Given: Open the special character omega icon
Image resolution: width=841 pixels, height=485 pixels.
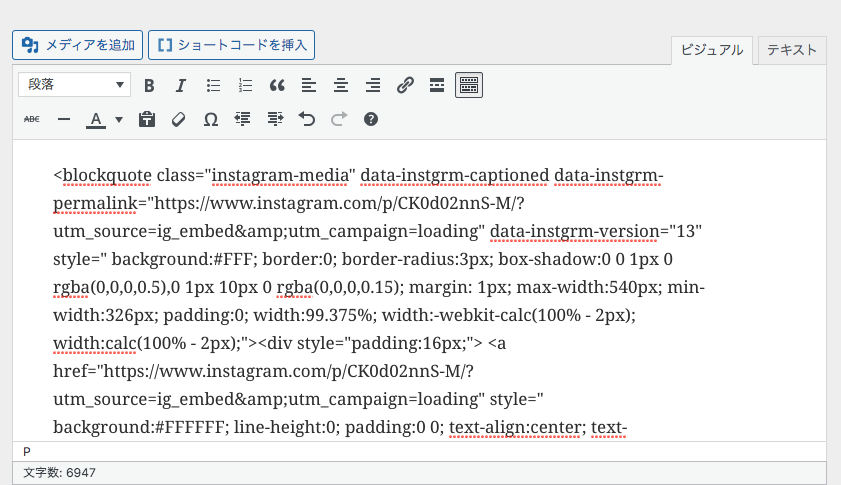Looking at the screenshot, I should click(x=211, y=119).
